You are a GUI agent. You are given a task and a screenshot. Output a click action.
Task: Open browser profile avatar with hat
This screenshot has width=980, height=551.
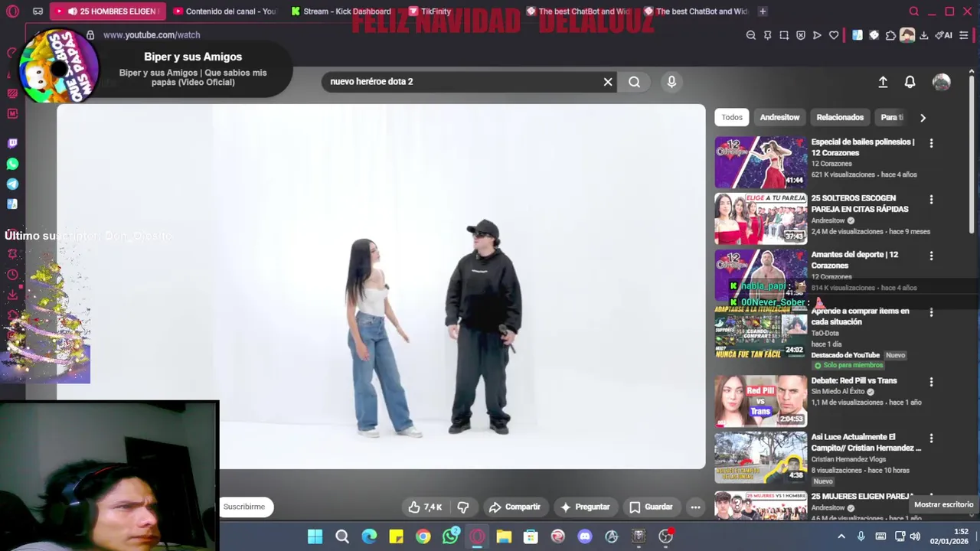point(907,35)
